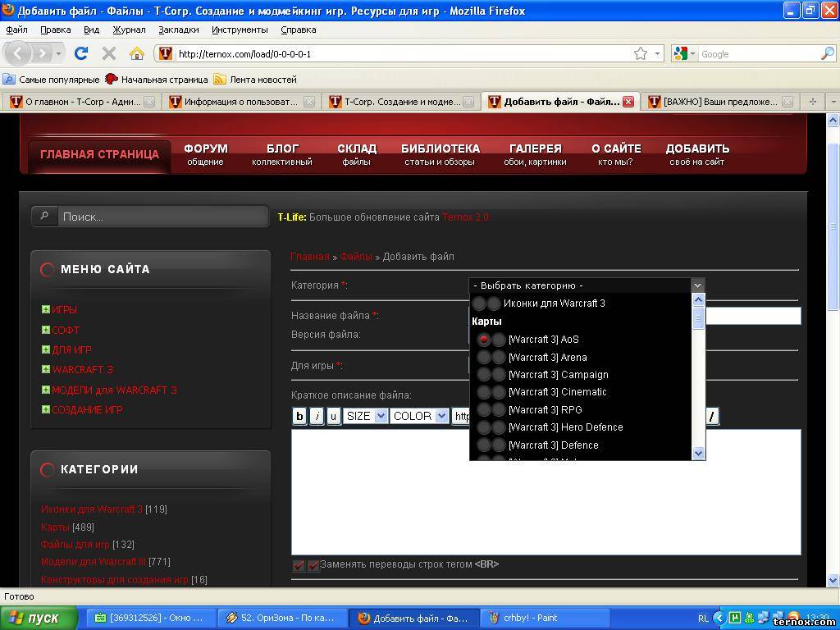Click the Stop loading X icon
The width and height of the screenshot is (840, 630).
pyautogui.click(x=109, y=53)
